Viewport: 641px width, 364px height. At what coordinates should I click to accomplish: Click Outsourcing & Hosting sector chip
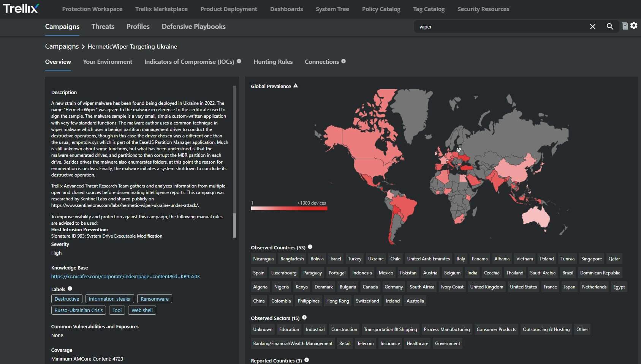click(x=546, y=329)
